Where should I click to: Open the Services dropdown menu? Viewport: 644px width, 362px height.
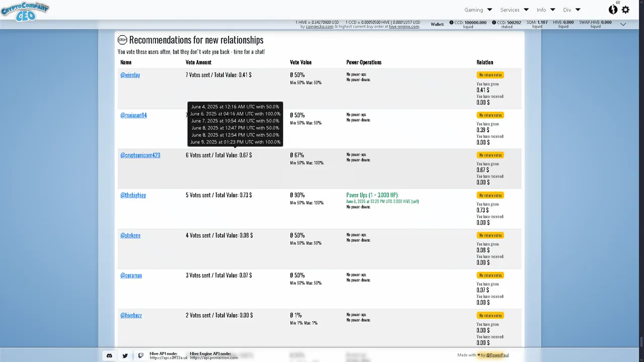point(514,10)
